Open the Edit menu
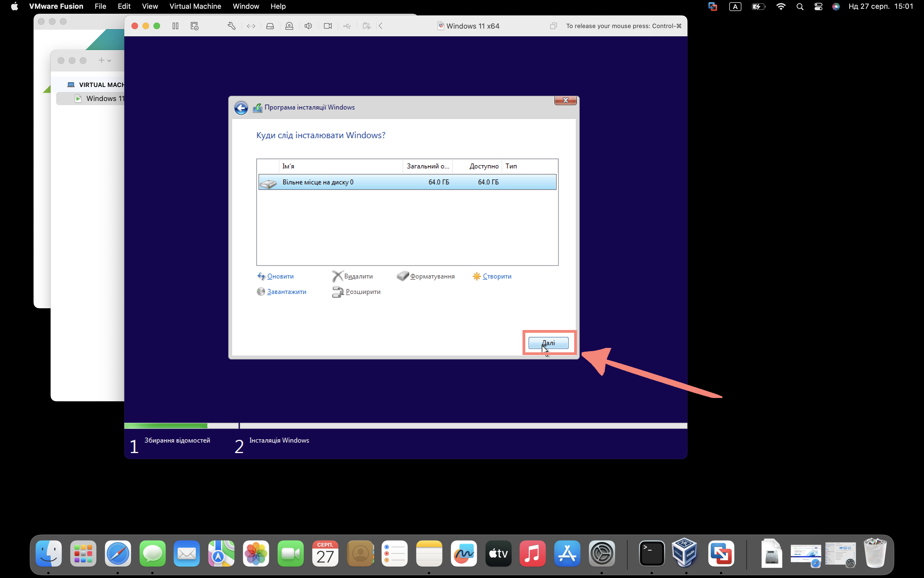The width and height of the screenshot is (924, 578). 124,6
